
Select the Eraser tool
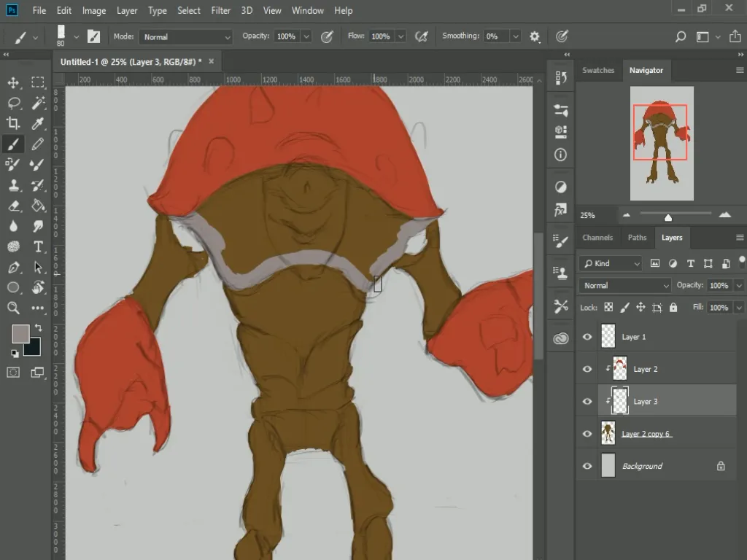point(13,205)
